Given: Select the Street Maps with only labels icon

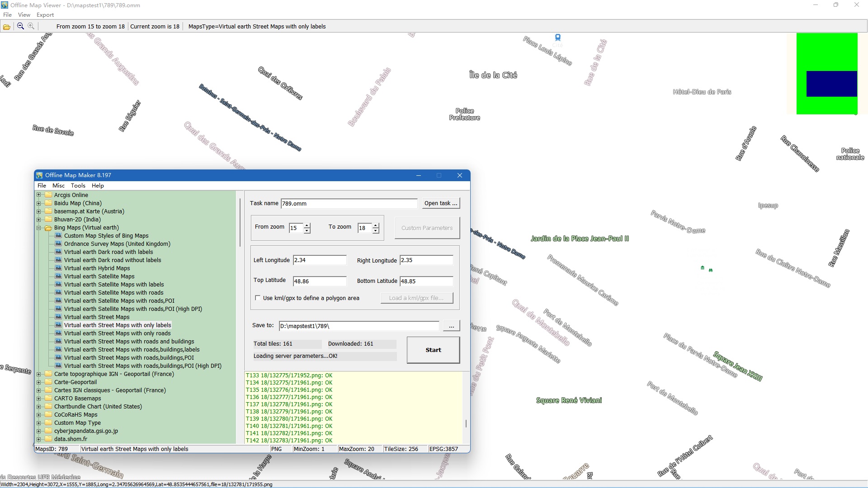Looking at the screenshot, I should point(58,325).
